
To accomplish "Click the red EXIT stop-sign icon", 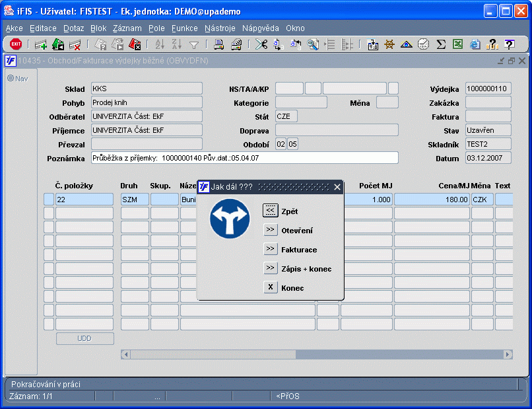I will click(16, 44).
